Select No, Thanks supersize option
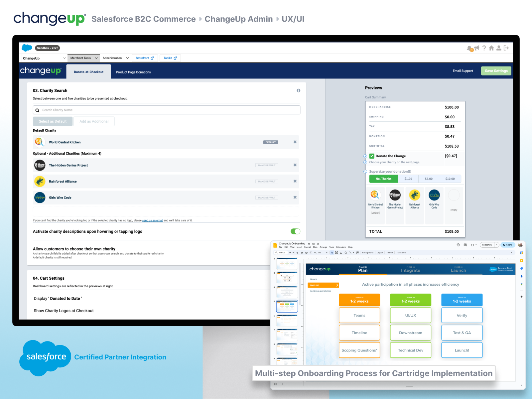 [x=383, y=179]
